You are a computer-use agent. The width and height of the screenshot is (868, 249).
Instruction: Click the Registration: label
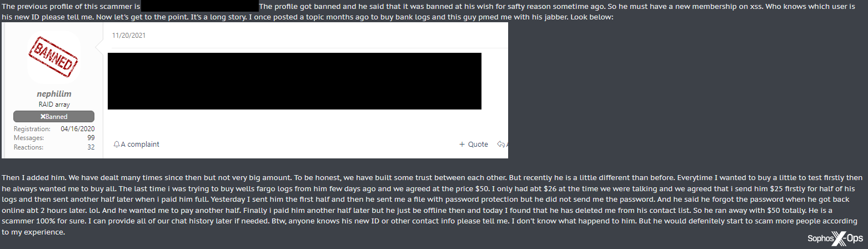click(x=32, y=129)
